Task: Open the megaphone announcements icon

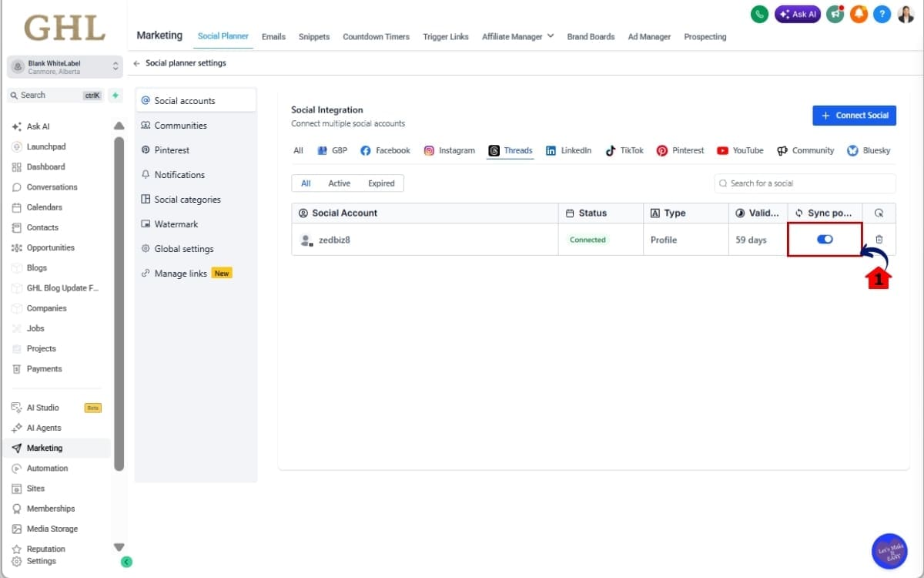Action: (835, 14)
